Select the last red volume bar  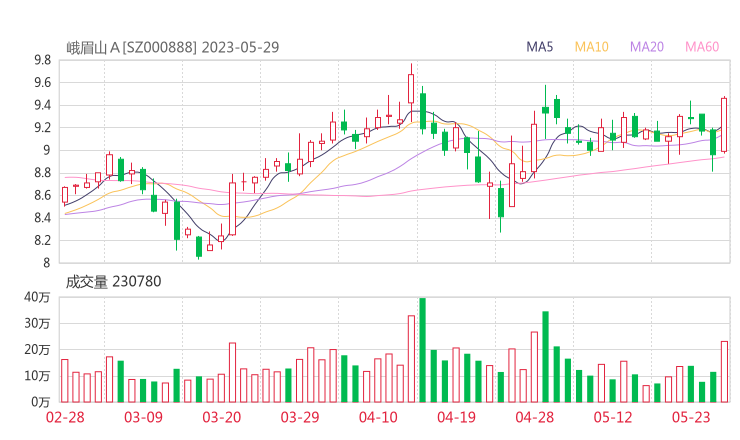coord(724,372)
